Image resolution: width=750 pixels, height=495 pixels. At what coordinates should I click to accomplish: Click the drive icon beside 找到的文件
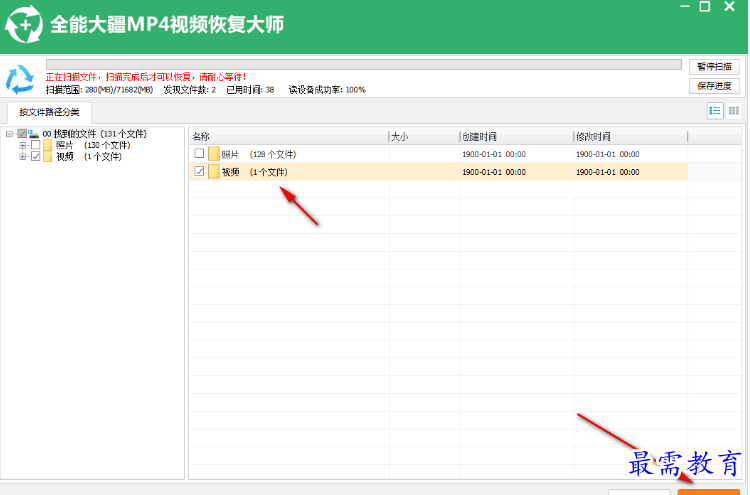click(x=33, y=133)
